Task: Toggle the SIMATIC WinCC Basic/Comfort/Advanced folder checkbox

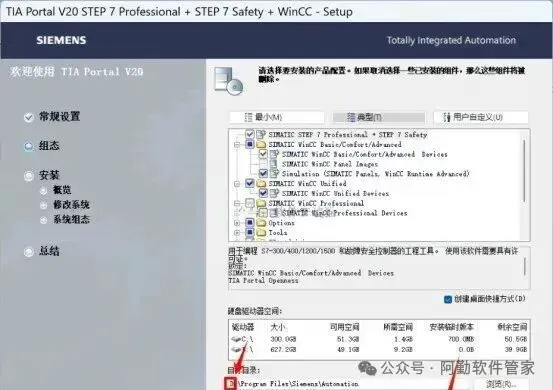Action: coord(250,145)
